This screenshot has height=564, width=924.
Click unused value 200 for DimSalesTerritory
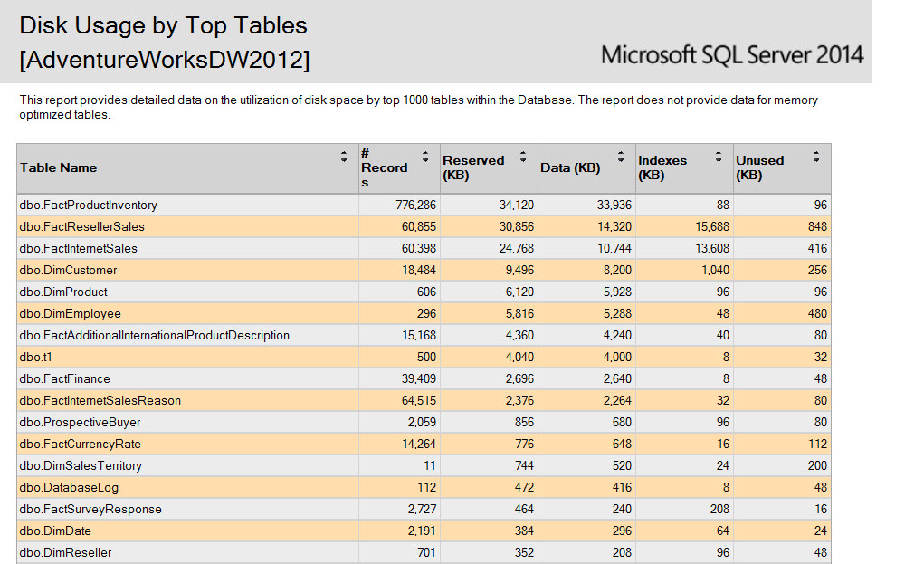coord(817,466)
